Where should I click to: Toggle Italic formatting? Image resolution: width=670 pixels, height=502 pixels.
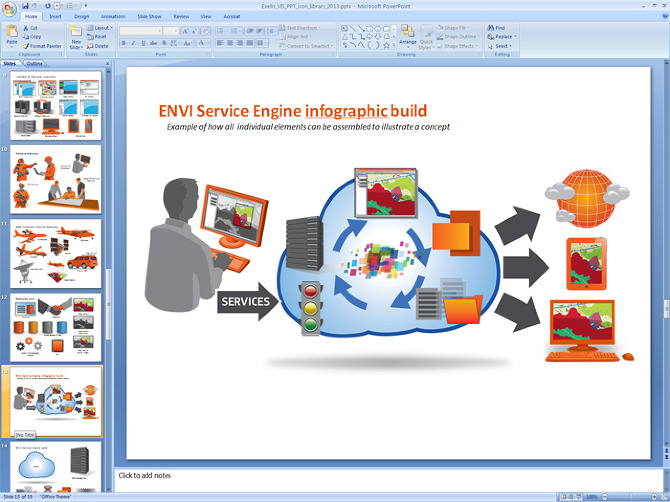[x=133, y=43]
